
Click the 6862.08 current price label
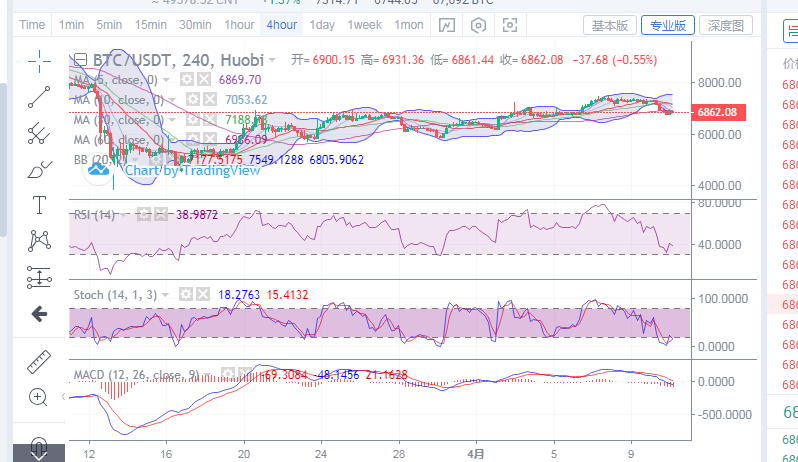718,112
